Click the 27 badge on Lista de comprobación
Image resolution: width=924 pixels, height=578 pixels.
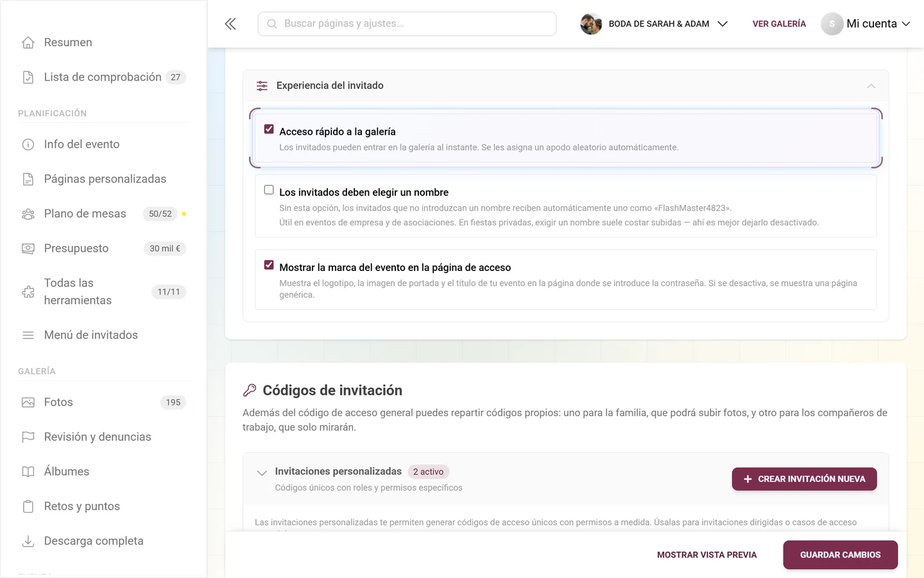coord(175,77)
